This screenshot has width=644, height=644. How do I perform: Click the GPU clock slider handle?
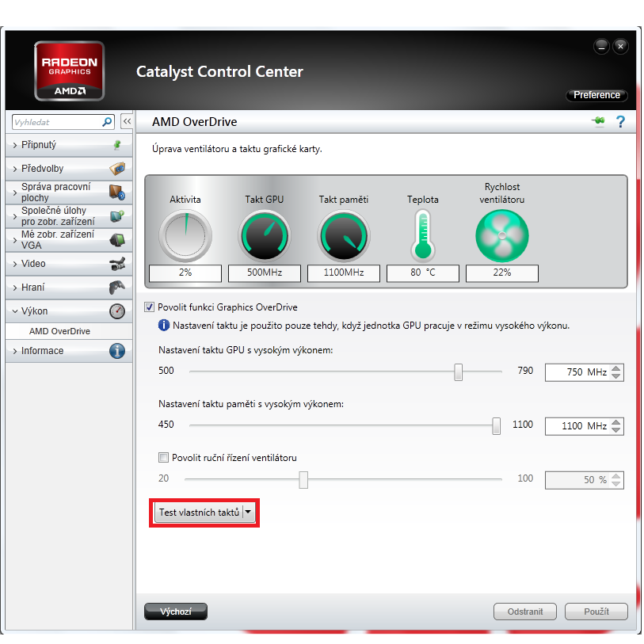[x=459, y=372]
